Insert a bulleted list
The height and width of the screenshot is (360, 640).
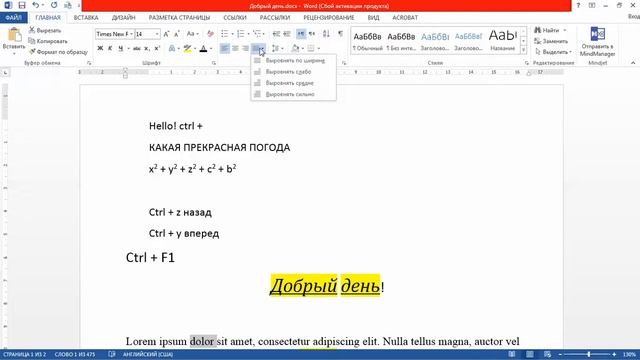click(x=224, y=34)
